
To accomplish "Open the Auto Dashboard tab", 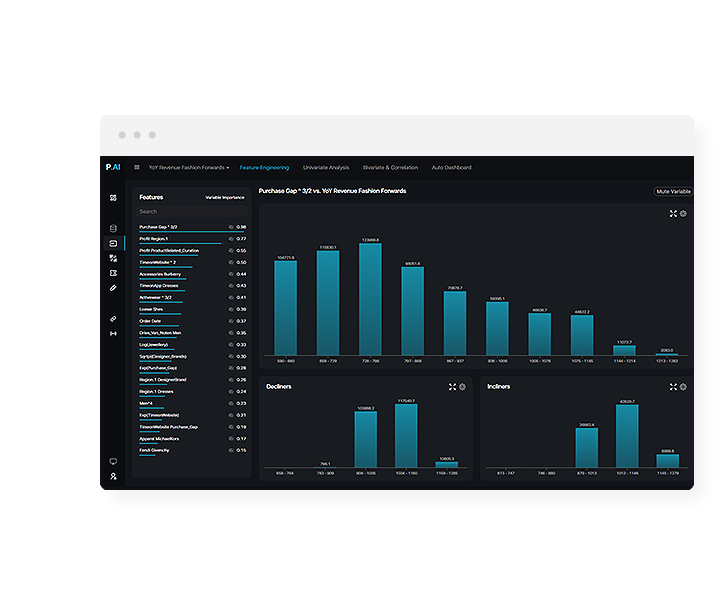I will pos(451,168).
